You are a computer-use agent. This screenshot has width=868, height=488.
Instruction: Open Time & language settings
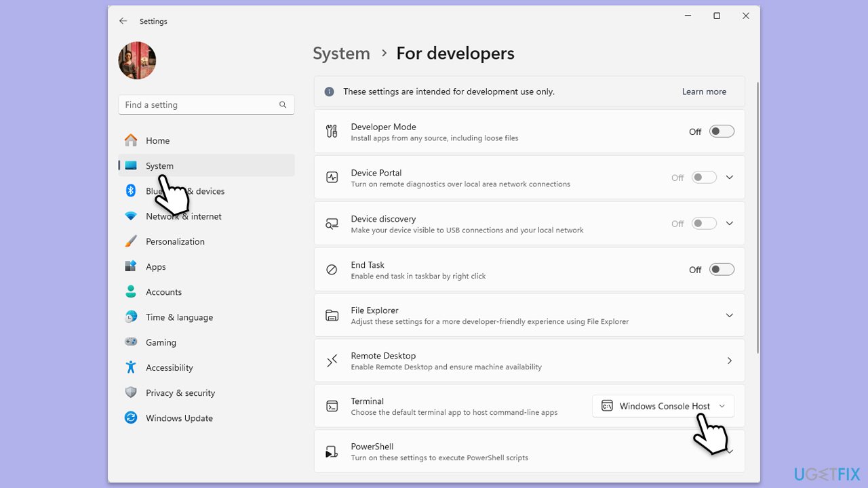[206, 317]
